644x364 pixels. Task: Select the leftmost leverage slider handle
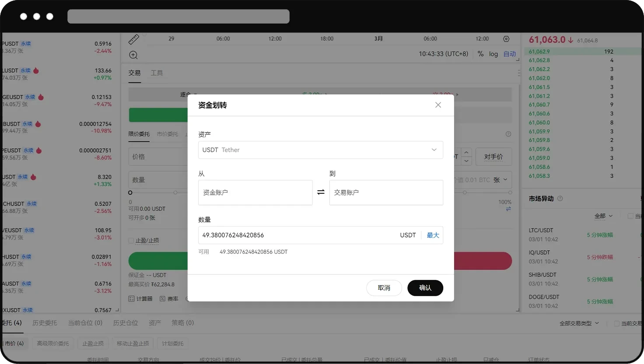click(130, 192)
